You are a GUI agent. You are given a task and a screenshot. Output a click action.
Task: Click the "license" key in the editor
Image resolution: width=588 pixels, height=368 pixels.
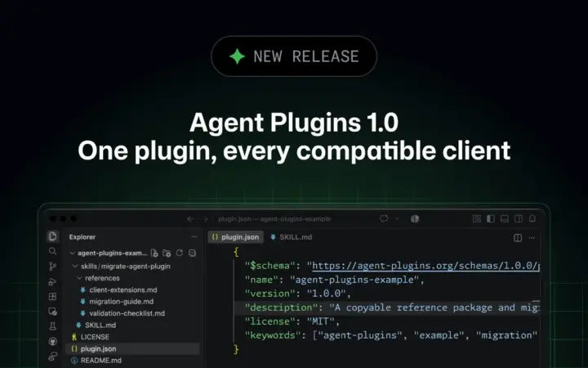coord(271,321)
